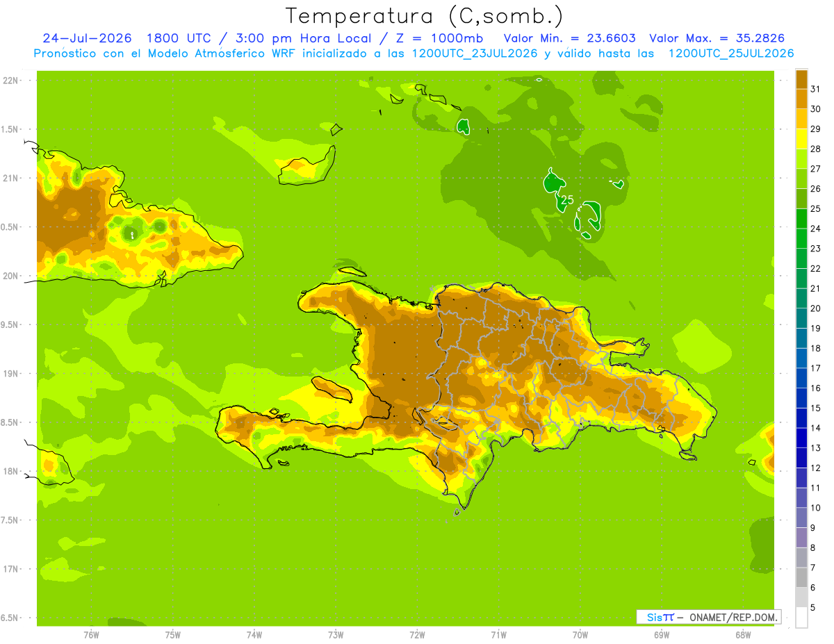Viewport: 834px width, 644px height.
Task: Pick the colorbar swatch between 28 and 27
Action: click(801, 159)
